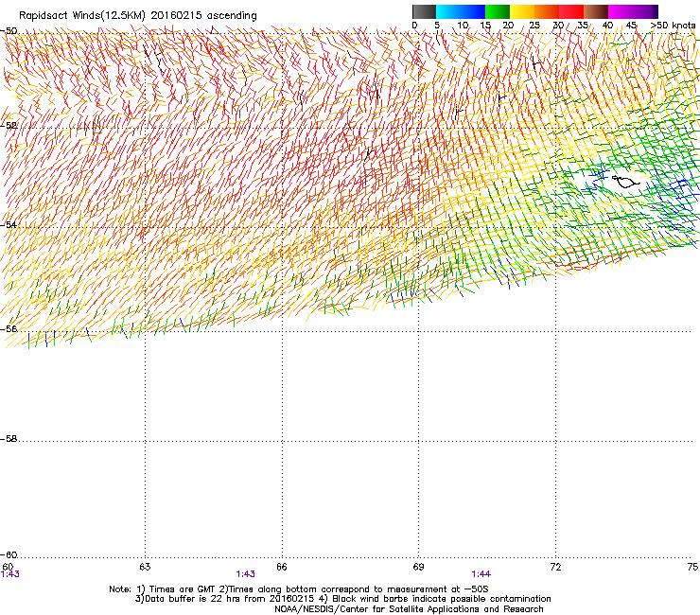Image resolution: width=700 pixels, height=615 pixels.
Task: Pick the blue 10-15 knots legend segment
Action: (x=473, y=11)
